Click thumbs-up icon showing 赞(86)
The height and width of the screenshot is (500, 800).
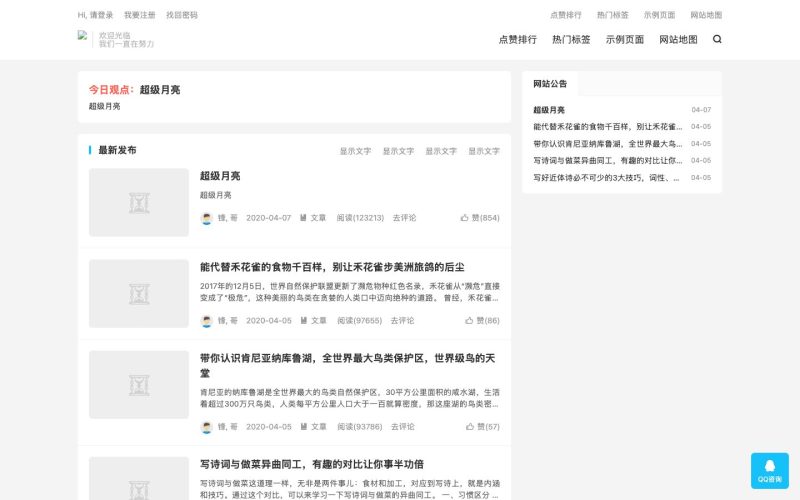pyautogui.click(x=469, y=320)
